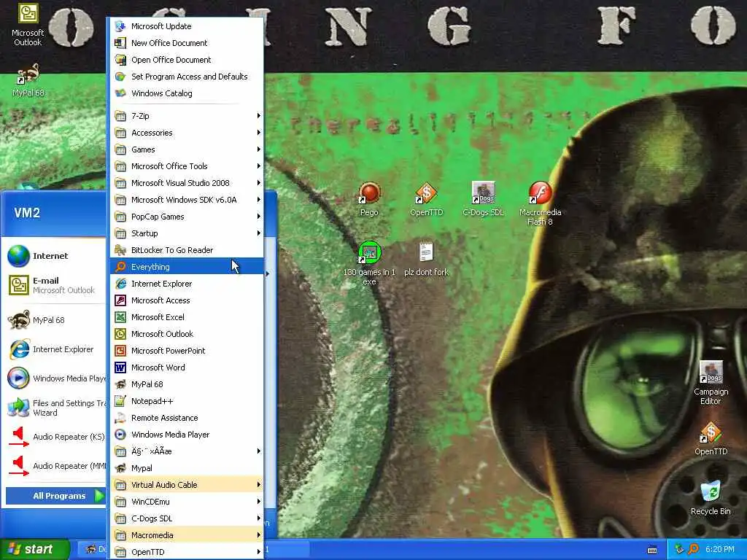Viewport: 747px width, 560px height.
Task: Launch Microsoft PowerPoint
Action: 187,351
